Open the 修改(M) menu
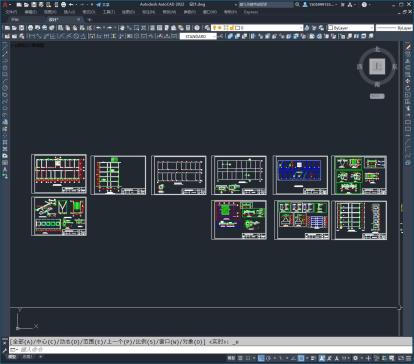The image size is (414, 364). click(169, 12)
